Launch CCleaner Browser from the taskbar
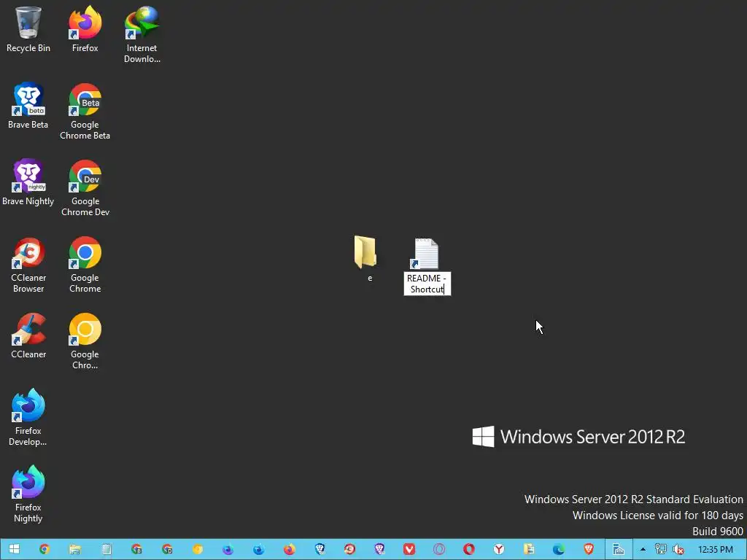 pyautogui.click(x=349, y=550)
